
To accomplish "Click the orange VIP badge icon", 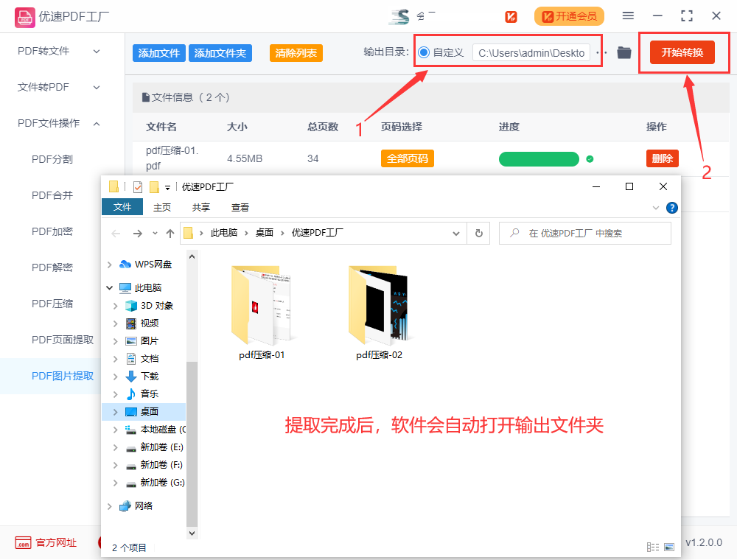I will click(x=511, y=17).
